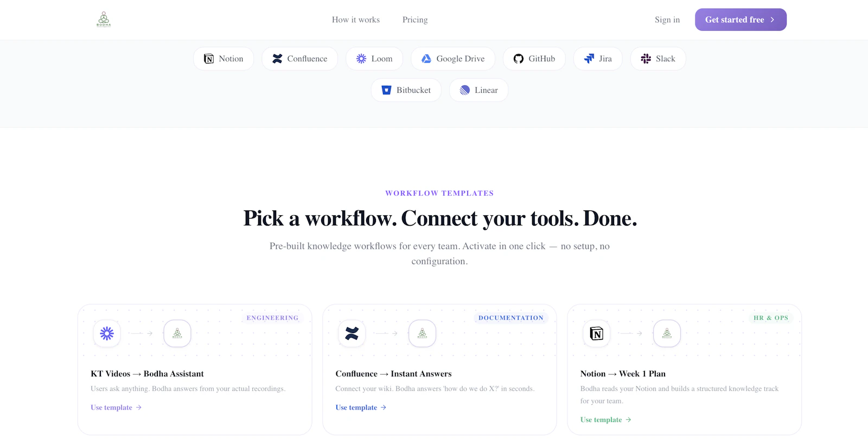This screenshot has height=441, width=868.
Task: Click the Google Drive triangle icon
Action: (x=426, y=59)
